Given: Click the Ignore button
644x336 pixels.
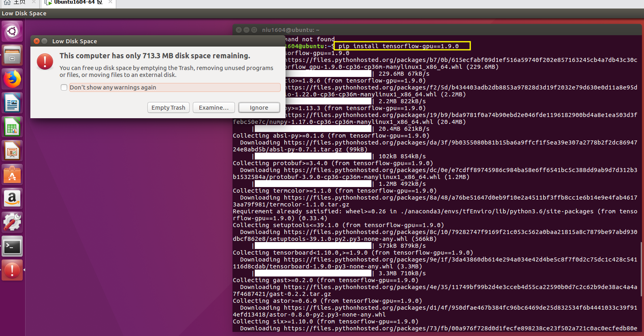Looking at the screenshot, I should [x=259, y=107].
